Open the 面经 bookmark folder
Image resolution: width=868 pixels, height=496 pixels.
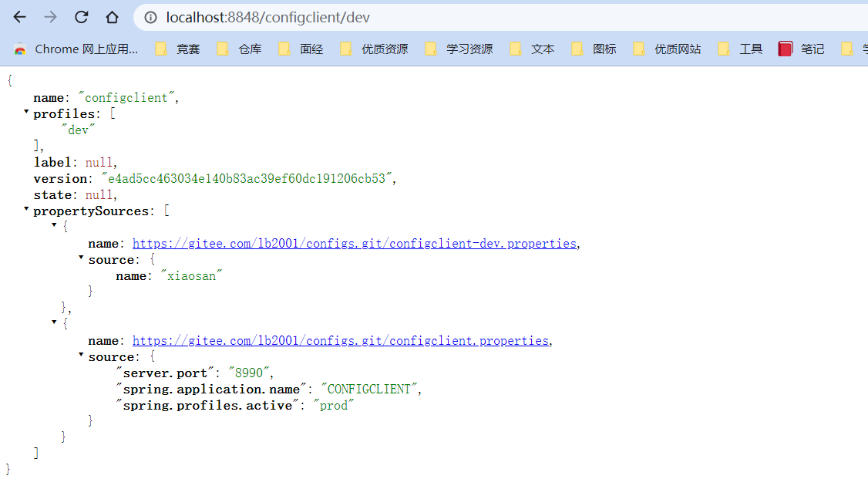point(301,49)
